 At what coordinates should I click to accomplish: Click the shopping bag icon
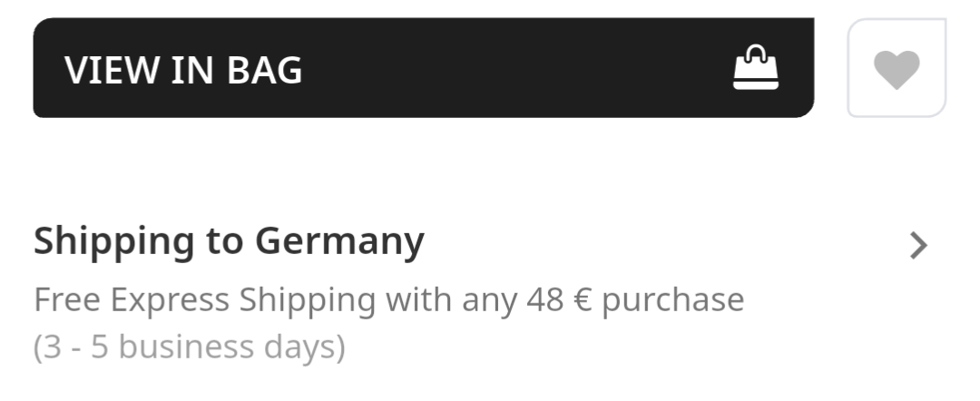click(756, 69)
